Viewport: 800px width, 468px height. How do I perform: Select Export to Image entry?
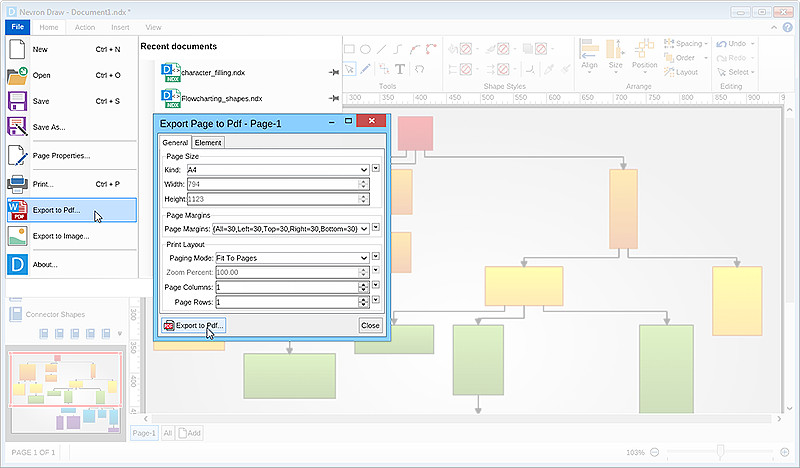(x=72, y=236)
